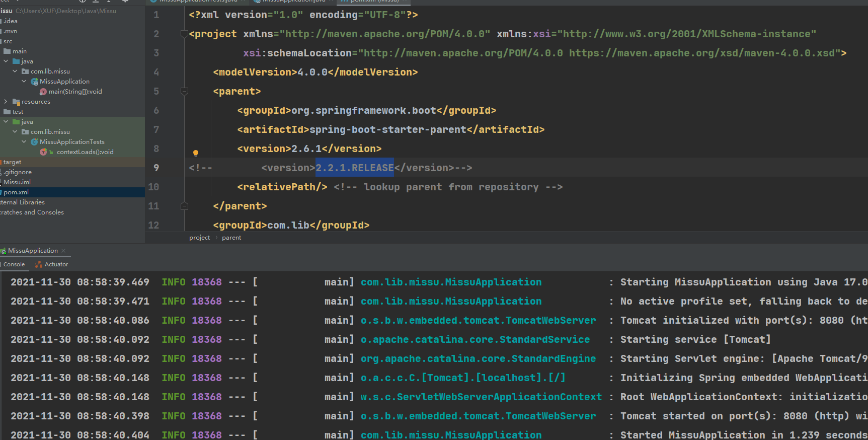868x440 pixels.
Task: Fold the parent tag at line 5
Action: (x=184, y=92)
